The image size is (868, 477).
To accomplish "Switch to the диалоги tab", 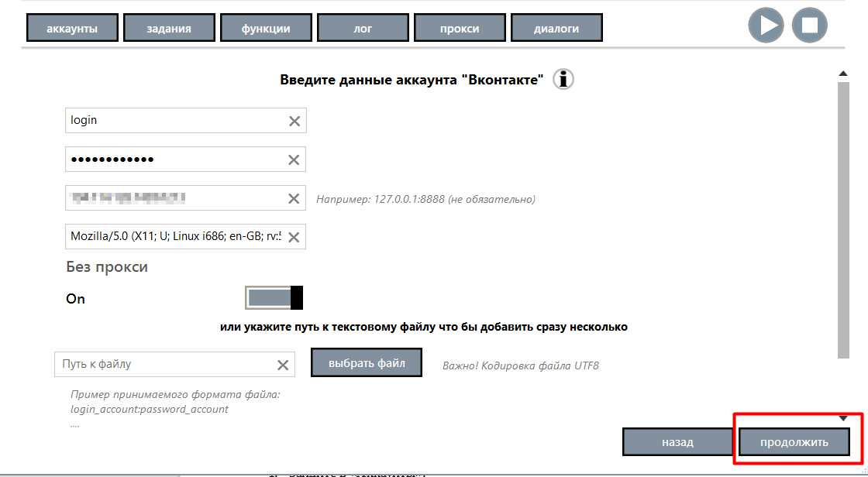I will [x=556, y=28].
